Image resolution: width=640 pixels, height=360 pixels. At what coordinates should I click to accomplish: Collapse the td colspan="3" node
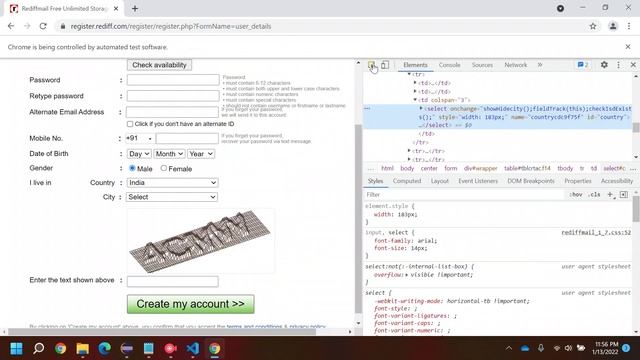(x=415, y=100)
